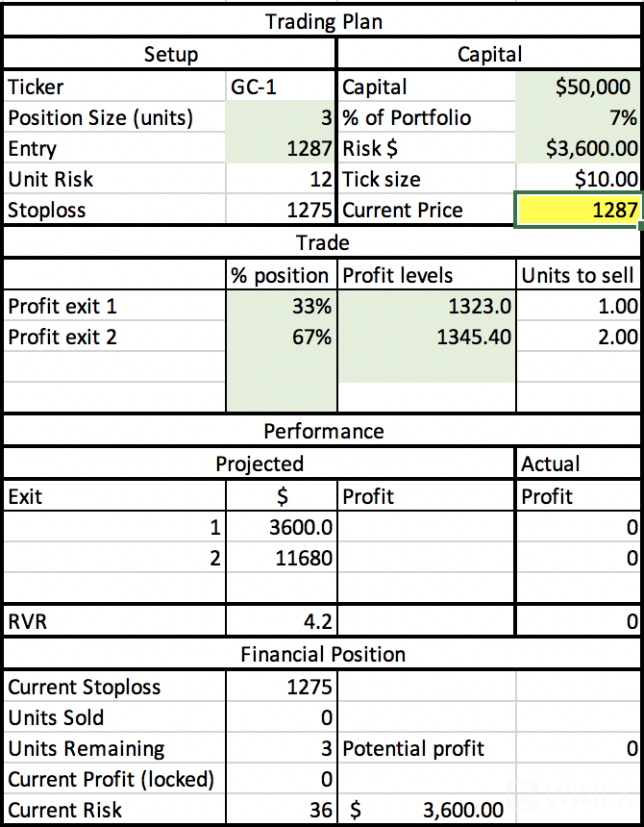Click the yellow Current Price cell
The width and height of the screenshot is (644, 827).
[579, 211]
